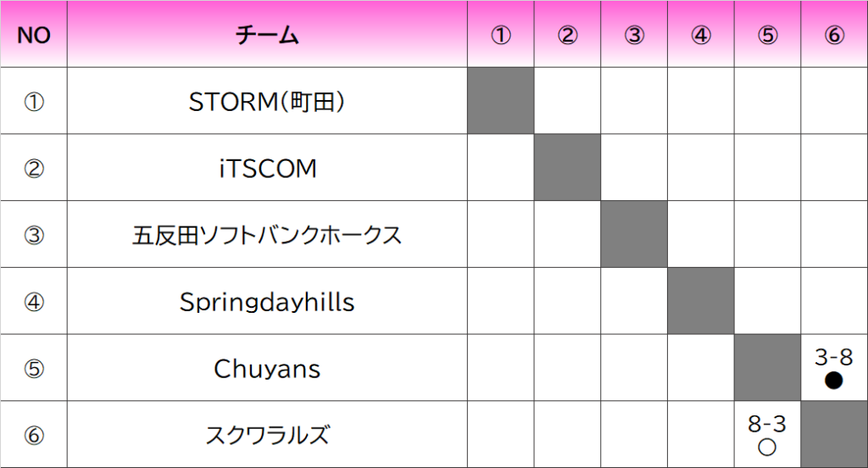Click the white win circle under 8-3

[766, 447]
